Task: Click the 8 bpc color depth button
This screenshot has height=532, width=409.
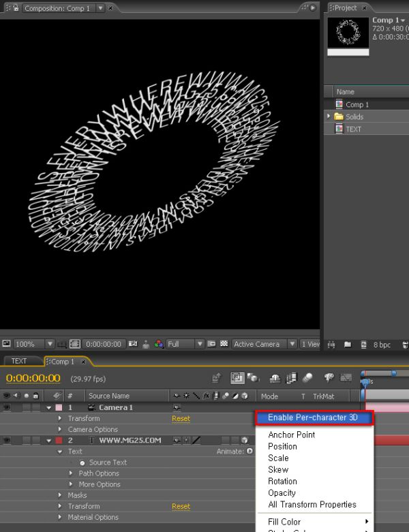Action: pyautogui.click(x=382, y=345)
